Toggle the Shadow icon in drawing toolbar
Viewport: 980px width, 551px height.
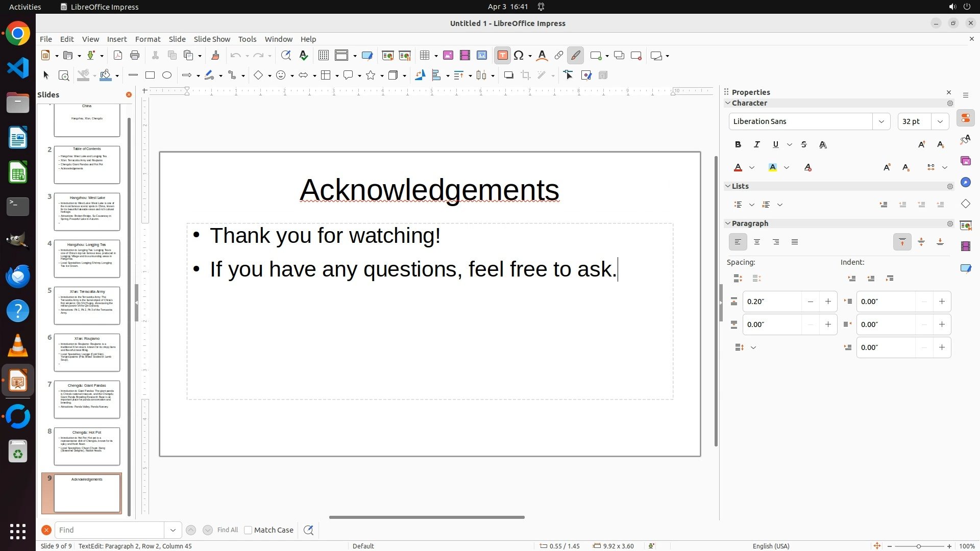pos(508,76)
